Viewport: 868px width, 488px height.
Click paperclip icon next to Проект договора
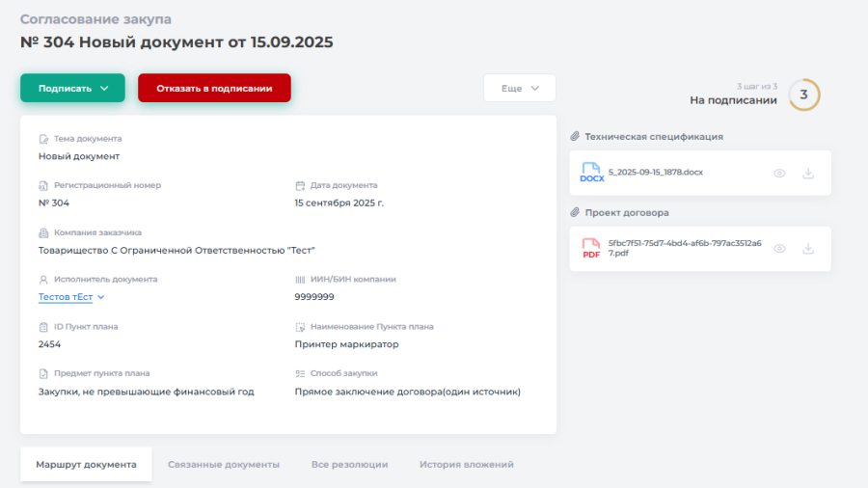575,212
